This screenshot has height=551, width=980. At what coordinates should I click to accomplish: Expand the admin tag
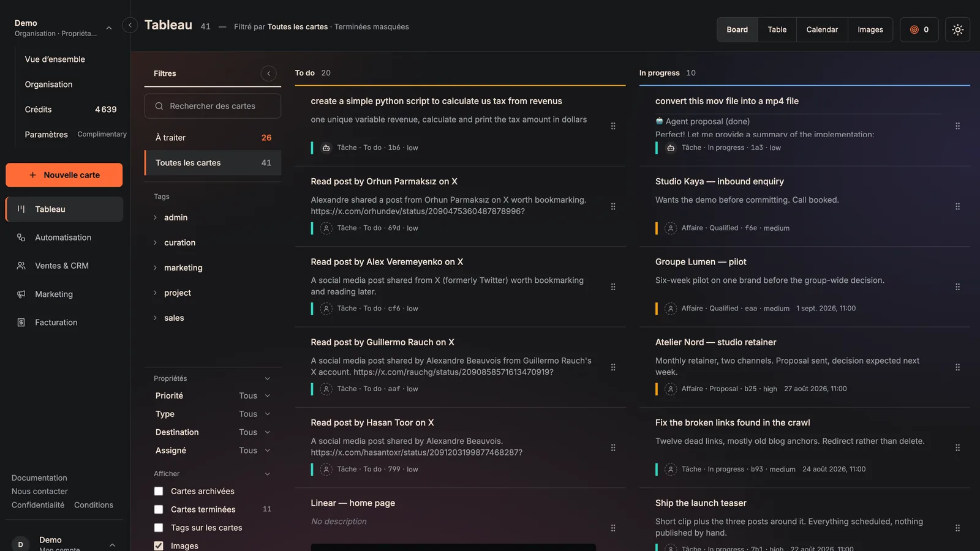[155, 217]
